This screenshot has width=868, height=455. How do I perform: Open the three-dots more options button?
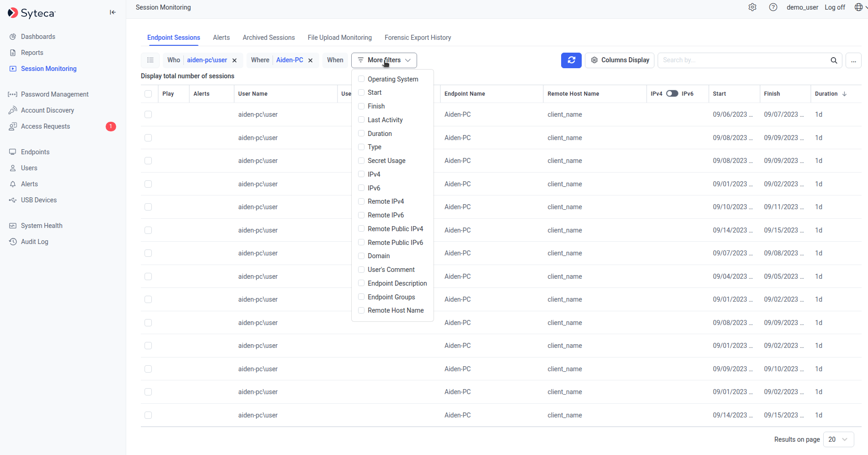853,60
